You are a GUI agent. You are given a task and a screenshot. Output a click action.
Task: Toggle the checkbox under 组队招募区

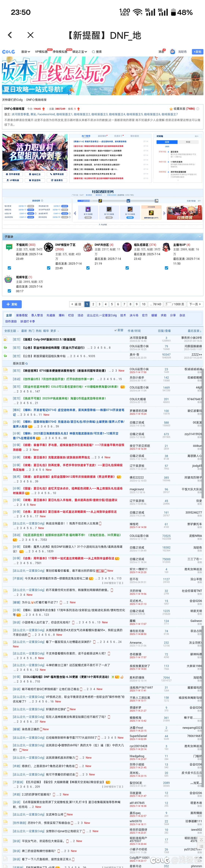click(x=127, y=268)
